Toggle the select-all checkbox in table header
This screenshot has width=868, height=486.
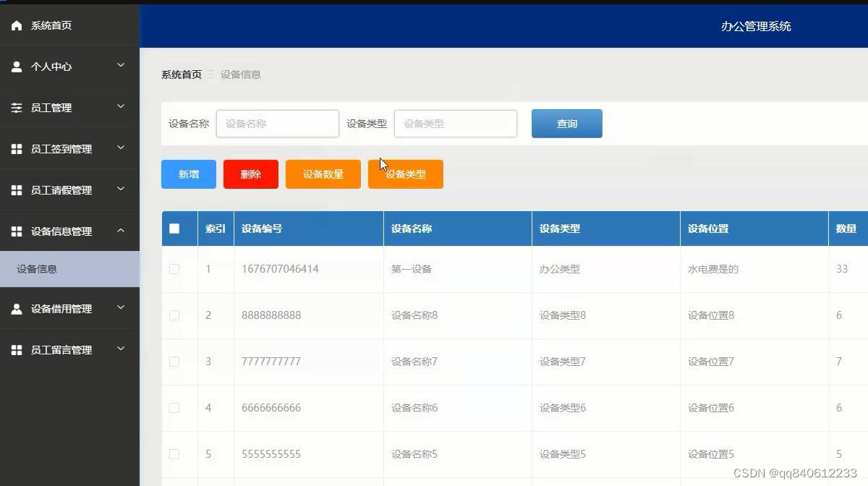175,228
